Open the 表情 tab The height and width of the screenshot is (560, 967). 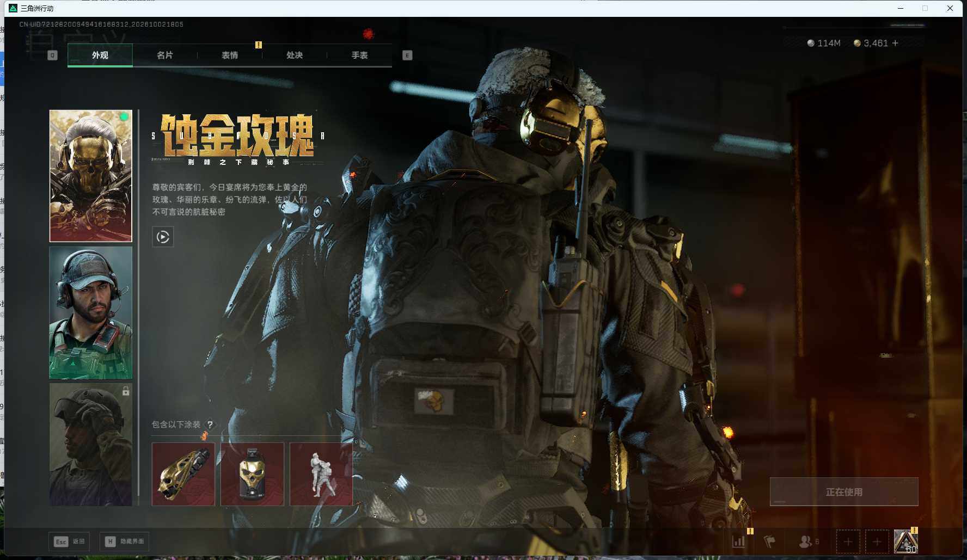coord(230,55)
